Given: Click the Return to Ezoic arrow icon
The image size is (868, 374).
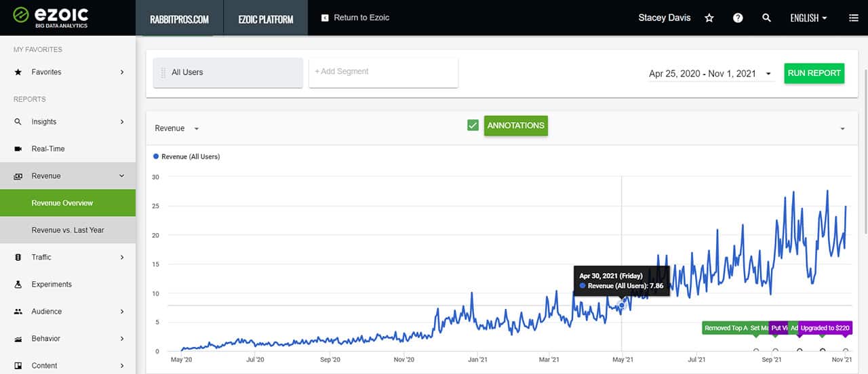Looking at the screenshot, I should click(x=325, y=18).
